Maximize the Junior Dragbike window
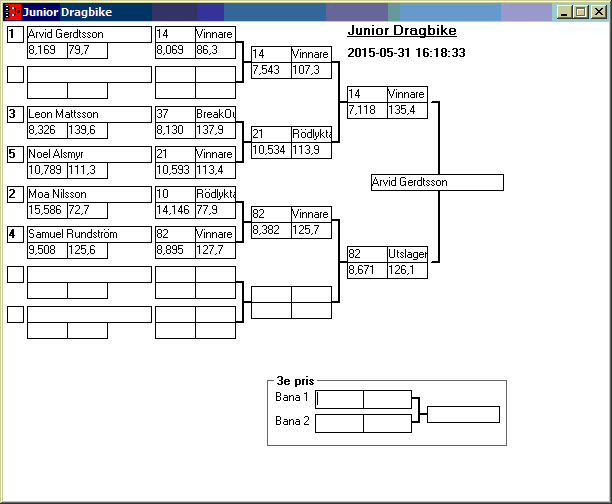612x504 pixels. (581, 12)
